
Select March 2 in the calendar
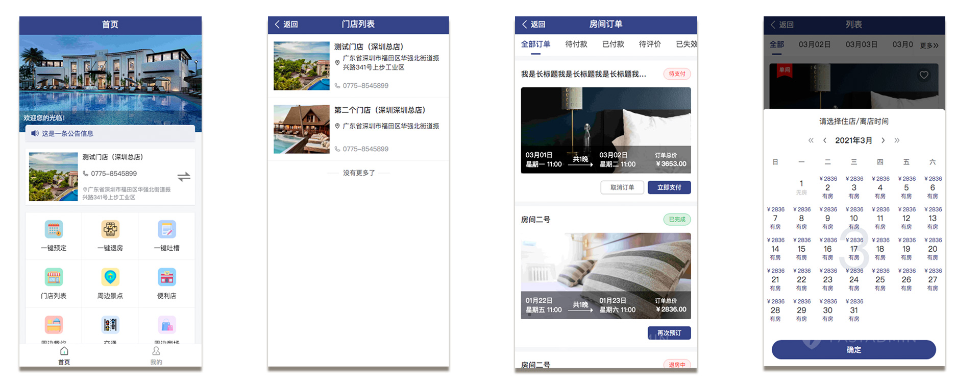pyautogui.click(x=827, y=187)
